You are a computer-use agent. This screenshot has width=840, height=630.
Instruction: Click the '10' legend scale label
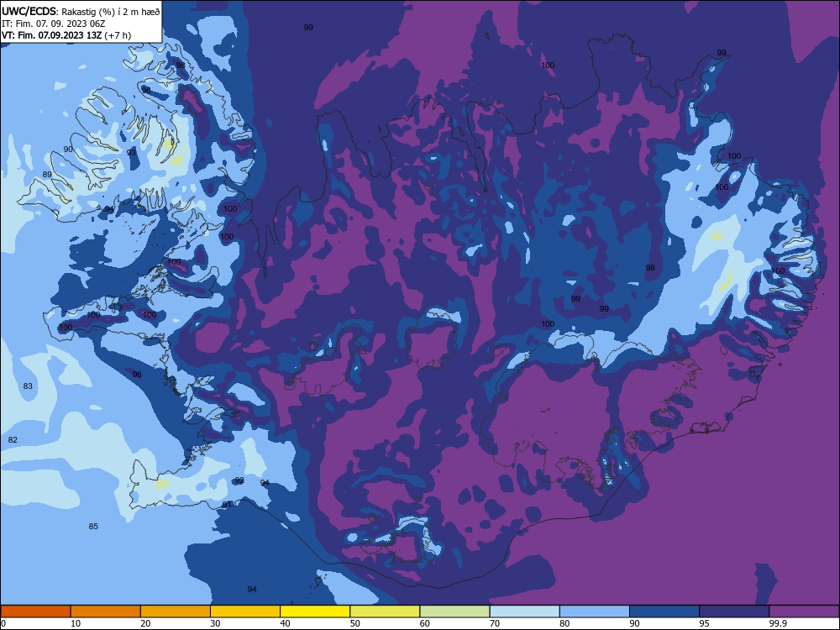(76, 623)
